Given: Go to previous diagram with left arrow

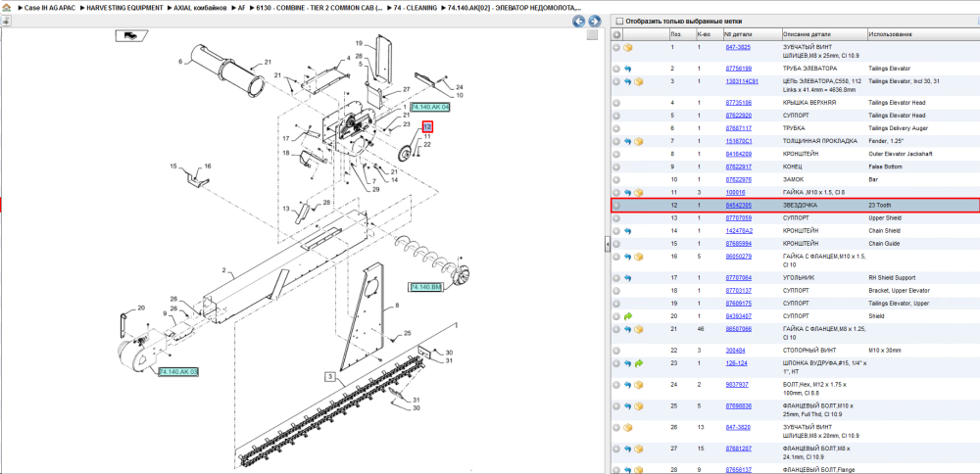Looking at the screenshot, I should tap(579, 22).
